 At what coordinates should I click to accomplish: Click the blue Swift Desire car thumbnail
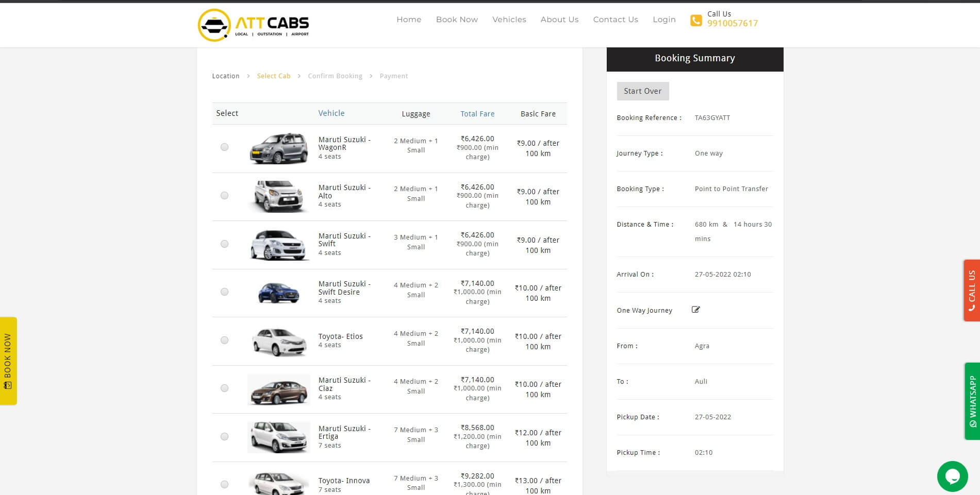pyautogui.click(x=279, y=293)
